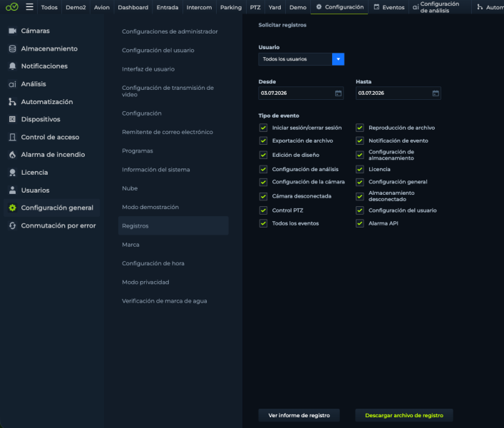504x428 pixels.
Task: Toggle the Todos los eventos checkbox
Action: [263, 223]
